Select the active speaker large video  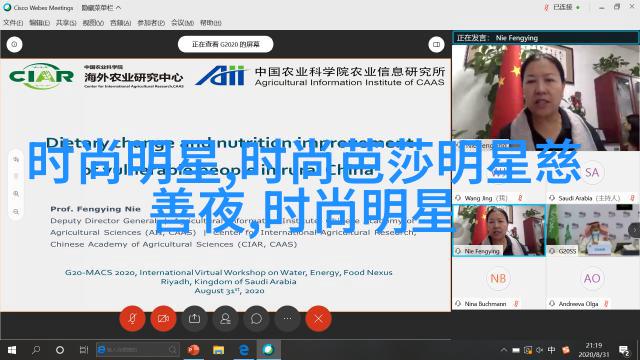click(546, 98)
